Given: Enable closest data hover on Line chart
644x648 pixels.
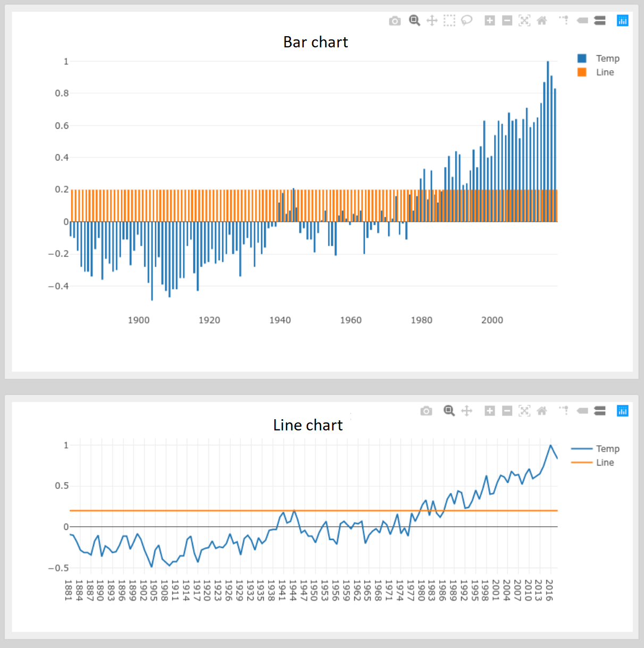Looking at the screenshot, I should 582,411.
